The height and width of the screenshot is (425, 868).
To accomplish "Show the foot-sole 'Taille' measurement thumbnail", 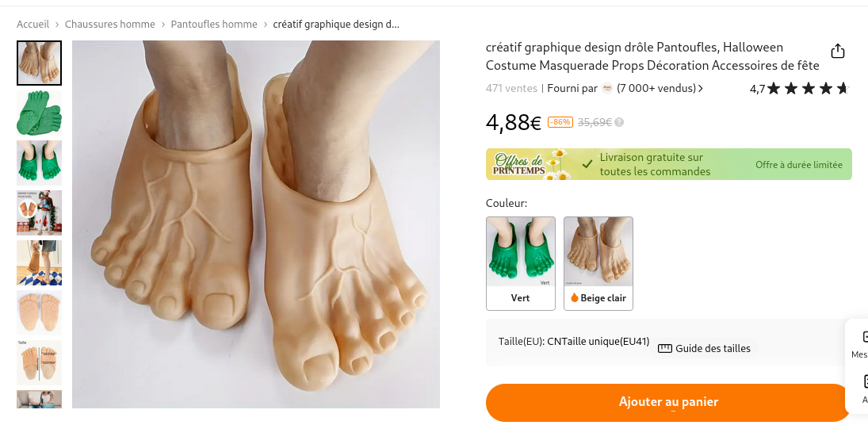I will point(39,362).
